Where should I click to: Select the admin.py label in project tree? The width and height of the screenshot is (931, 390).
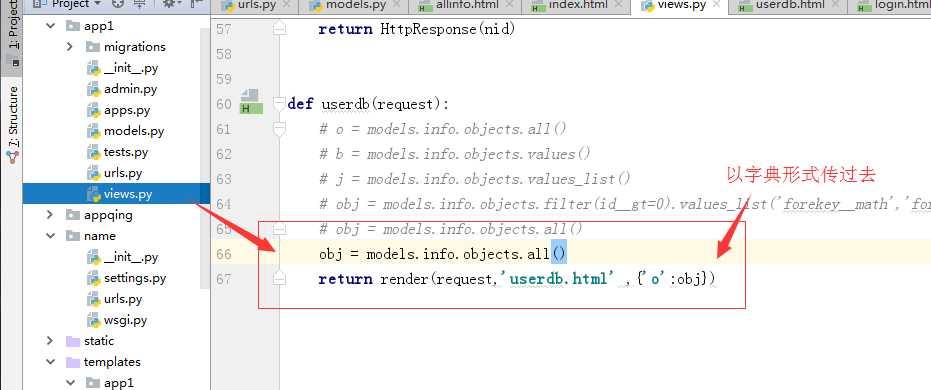[131, 89]
